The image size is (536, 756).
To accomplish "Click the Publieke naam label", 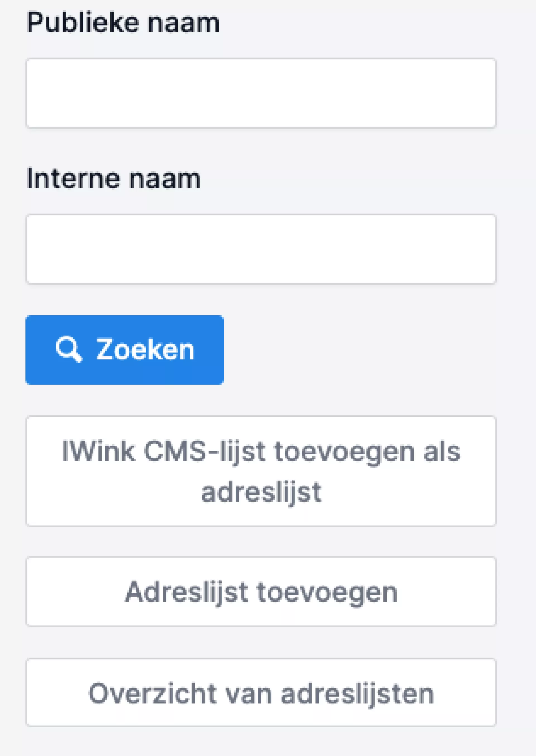I will 123,23.
